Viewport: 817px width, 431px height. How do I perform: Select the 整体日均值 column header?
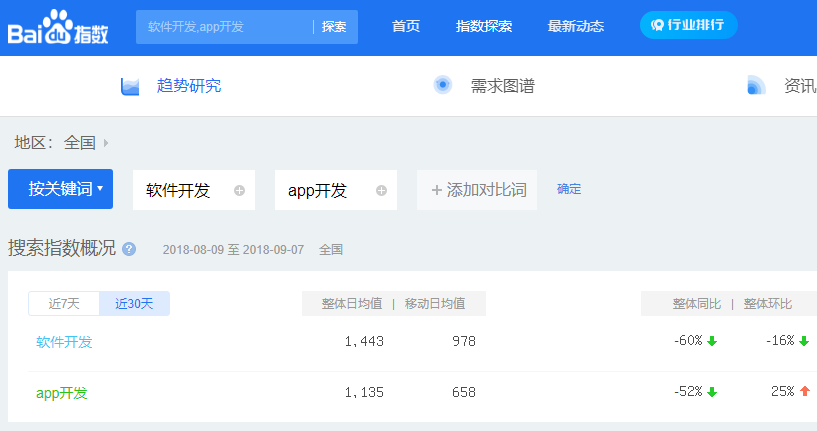352,303
